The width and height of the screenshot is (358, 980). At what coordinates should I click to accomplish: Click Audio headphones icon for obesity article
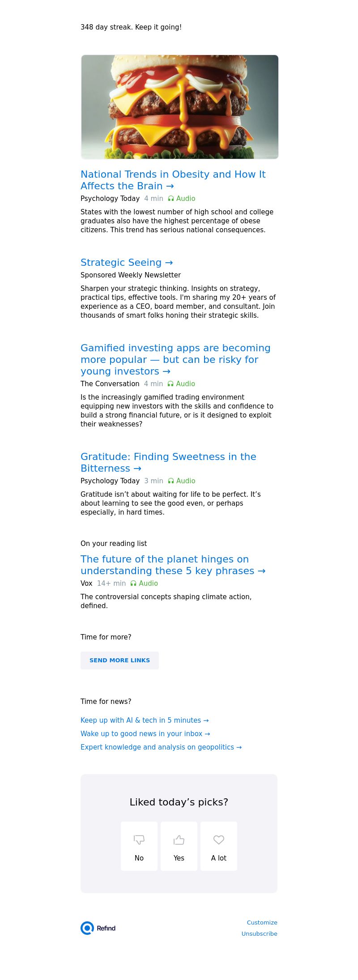coord(171,198)
